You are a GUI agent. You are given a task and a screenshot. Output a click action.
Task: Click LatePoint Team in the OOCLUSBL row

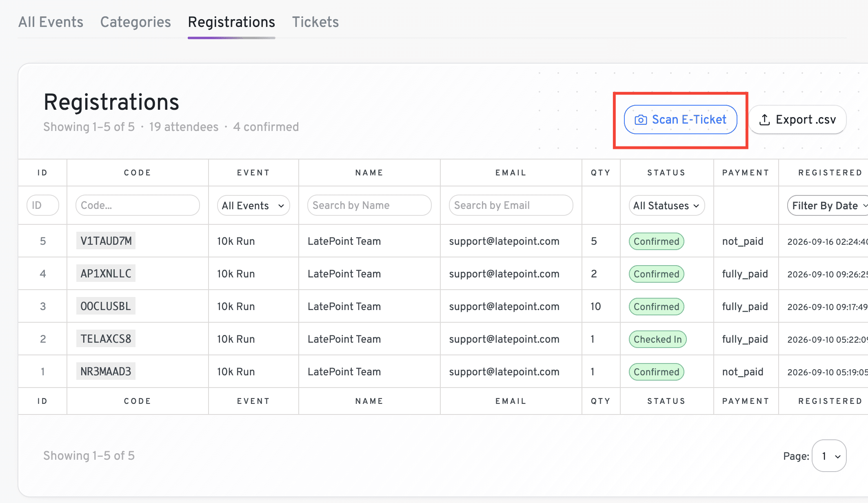coord(344,306)
